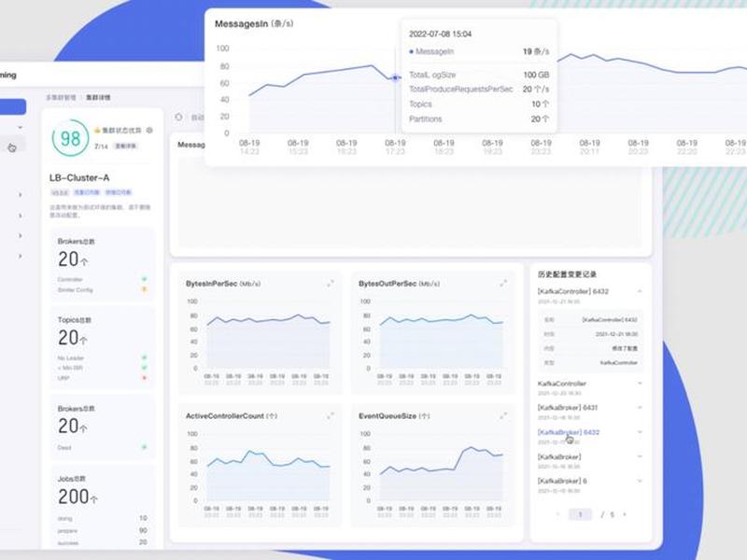This screenshot has width=747, height=560.
Task: Click the EventQueueSize chart title
Action: [x=394, y=416]
